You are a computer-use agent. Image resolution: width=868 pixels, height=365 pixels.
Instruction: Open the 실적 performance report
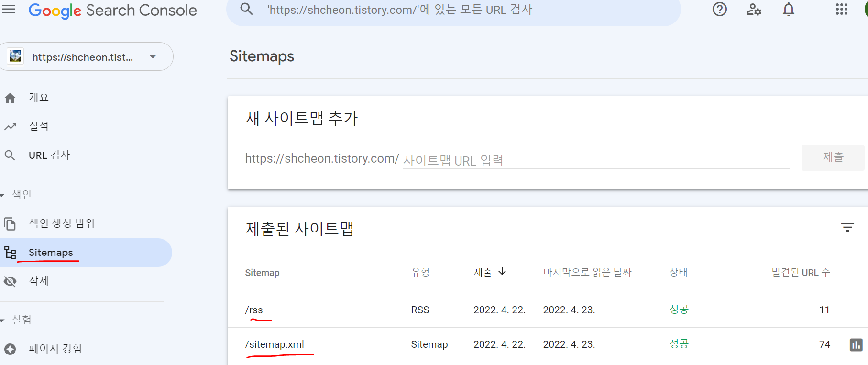point(39,126)
